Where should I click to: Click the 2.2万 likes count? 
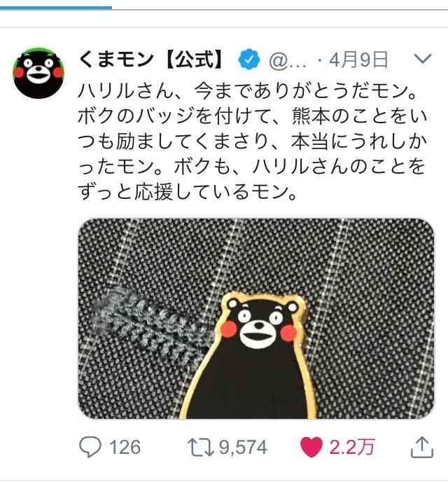coord(351,448)
